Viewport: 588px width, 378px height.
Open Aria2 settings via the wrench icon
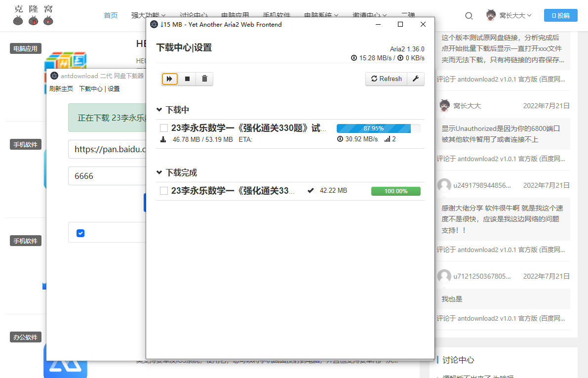416,79
